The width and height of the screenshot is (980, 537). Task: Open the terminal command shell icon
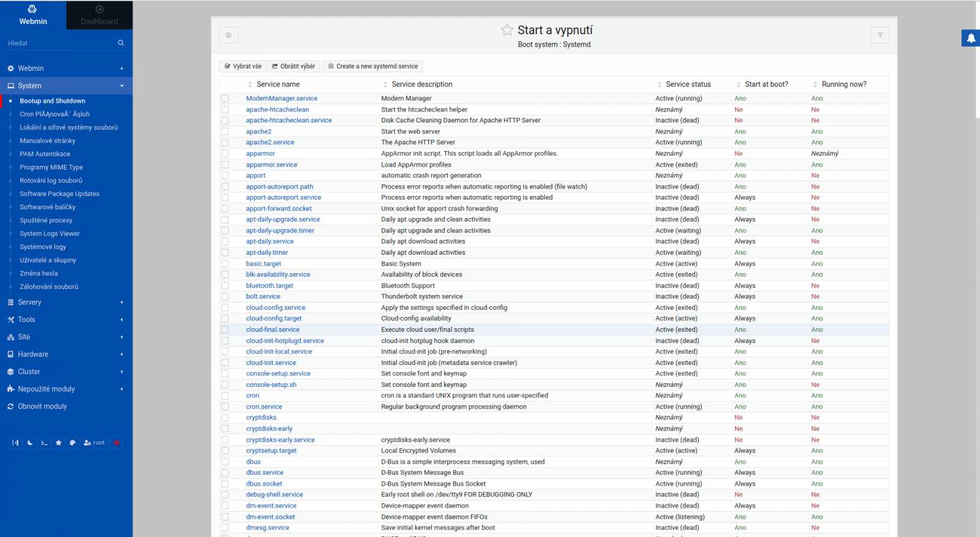tap(44, 443)
